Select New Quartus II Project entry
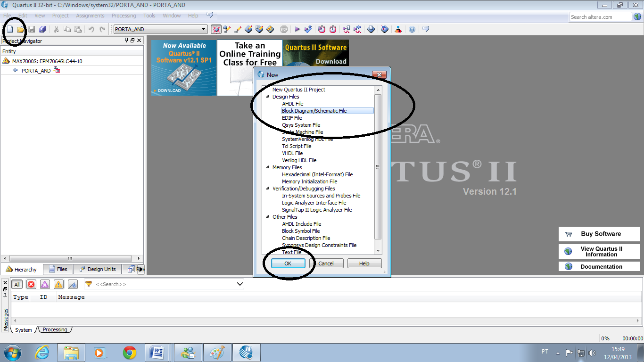 (299, 90)
